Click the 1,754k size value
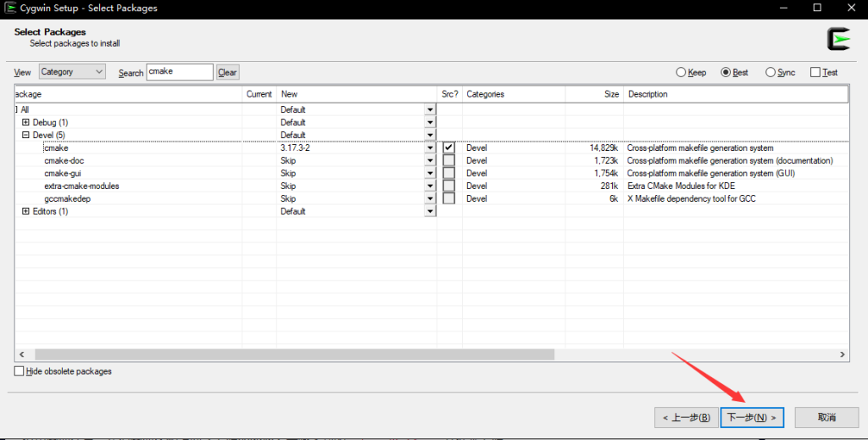This screenshot has width=868, height=440. click(x=606, y=173)
